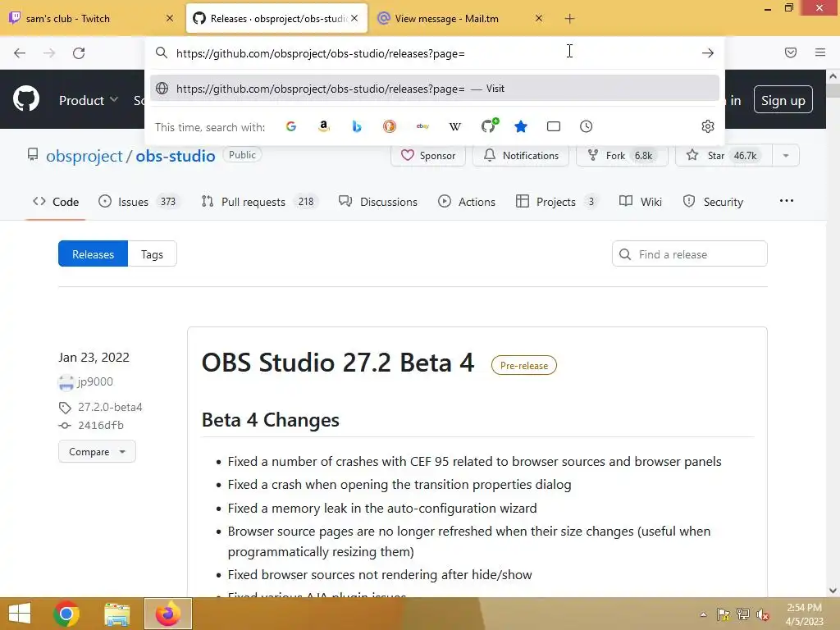Click the page vertical scrollbar thumb

[833, 89]
